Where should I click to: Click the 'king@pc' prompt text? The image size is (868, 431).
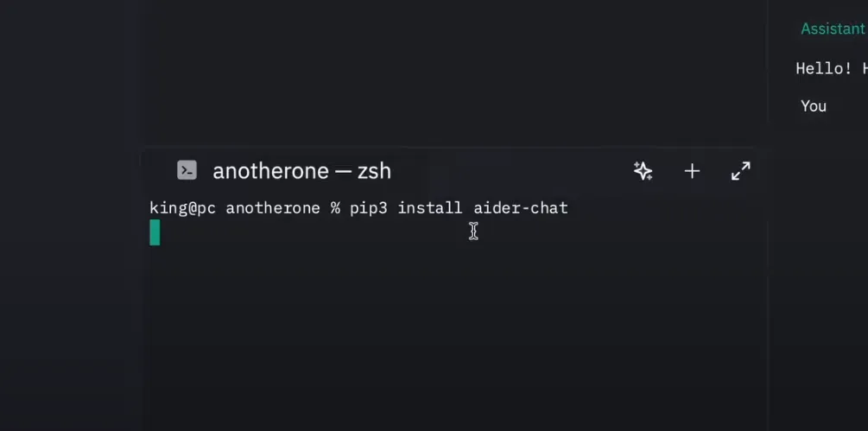pyautogui.click(x=182, y=208)
